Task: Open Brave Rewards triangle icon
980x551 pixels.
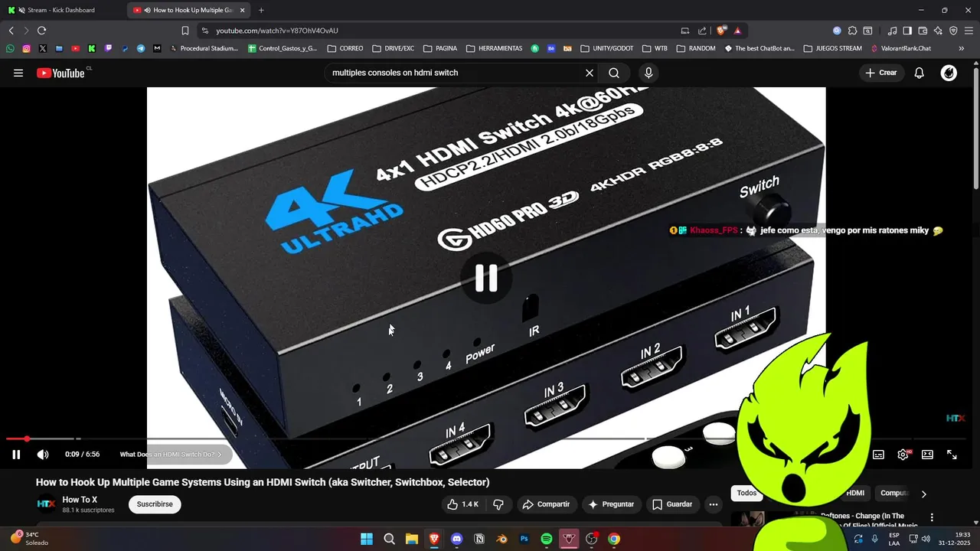Action: (x=737, y=31)
